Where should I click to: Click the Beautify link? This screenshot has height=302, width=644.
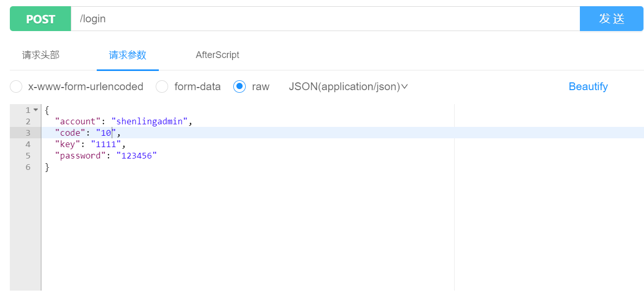(588, 87)
